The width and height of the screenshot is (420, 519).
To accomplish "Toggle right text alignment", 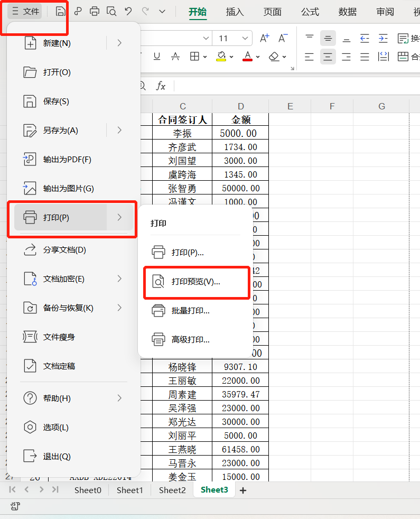I will click(x=346, y=57).
